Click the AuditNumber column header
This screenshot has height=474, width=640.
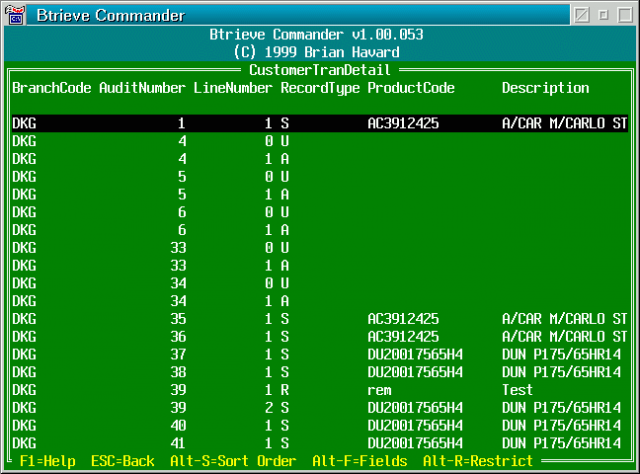pyautogui.click(x=142, y=88)
